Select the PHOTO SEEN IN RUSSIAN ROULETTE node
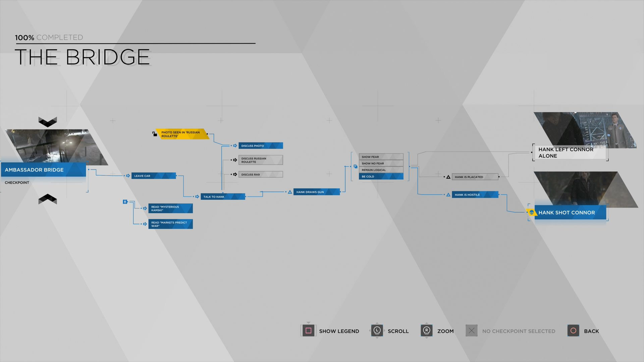 [x=180, y=134]
